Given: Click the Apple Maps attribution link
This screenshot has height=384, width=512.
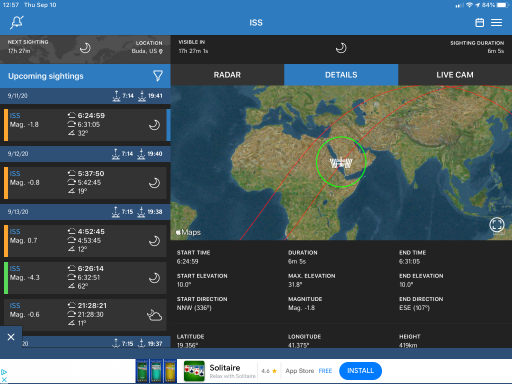Looking at the screenshot, I should click(188, 232).
